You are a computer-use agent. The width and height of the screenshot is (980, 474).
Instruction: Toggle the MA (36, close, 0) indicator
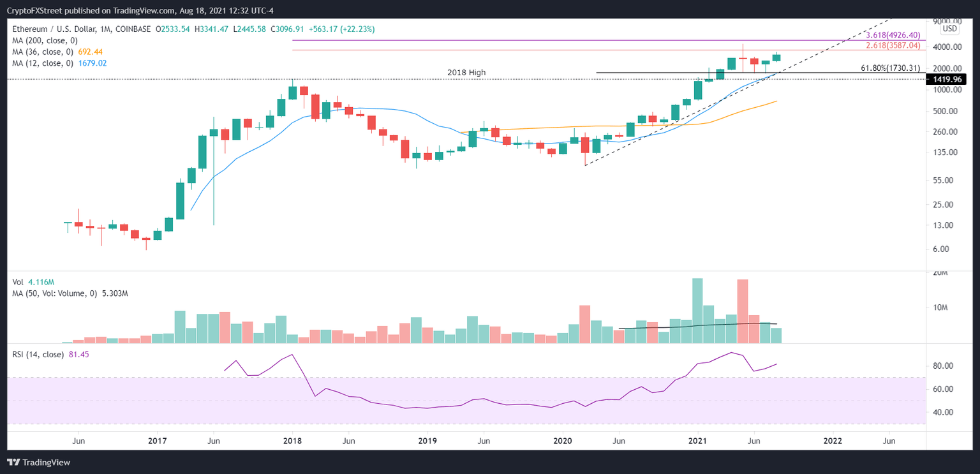click(45, 52)
